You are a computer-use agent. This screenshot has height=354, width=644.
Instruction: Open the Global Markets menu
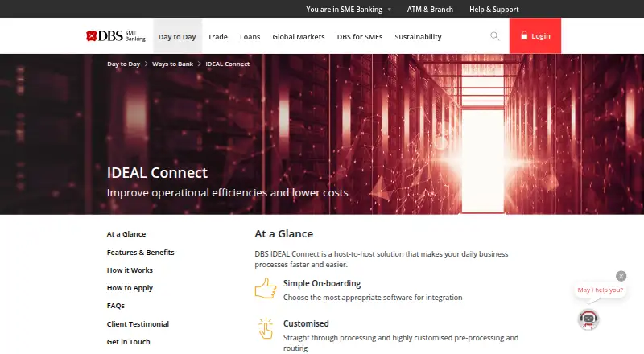click(x=298, y=36)
